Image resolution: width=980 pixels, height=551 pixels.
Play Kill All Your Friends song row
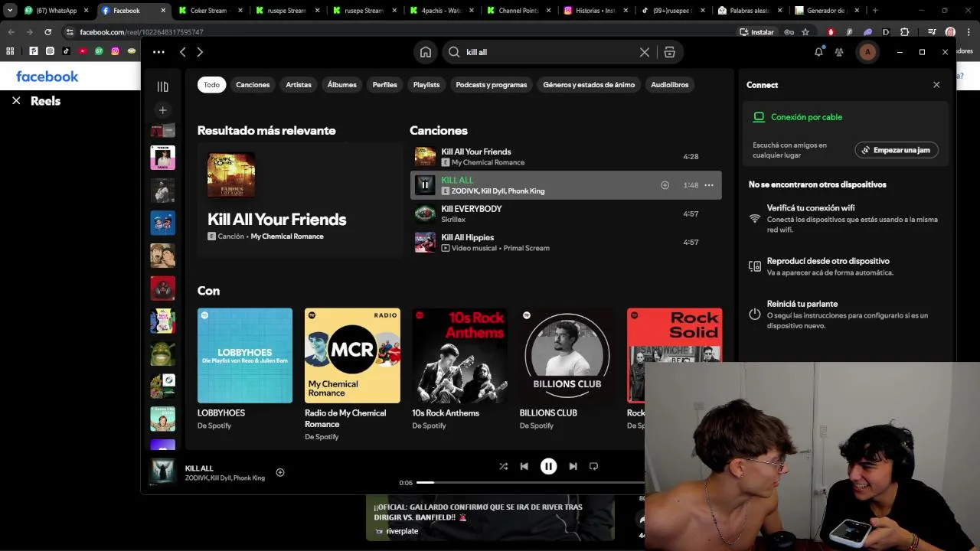pos(566,157)
